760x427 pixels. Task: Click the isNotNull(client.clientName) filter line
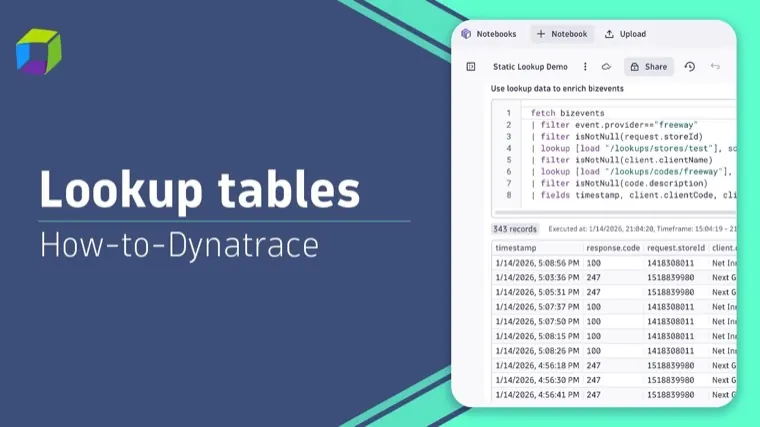(x=622, y=160)
